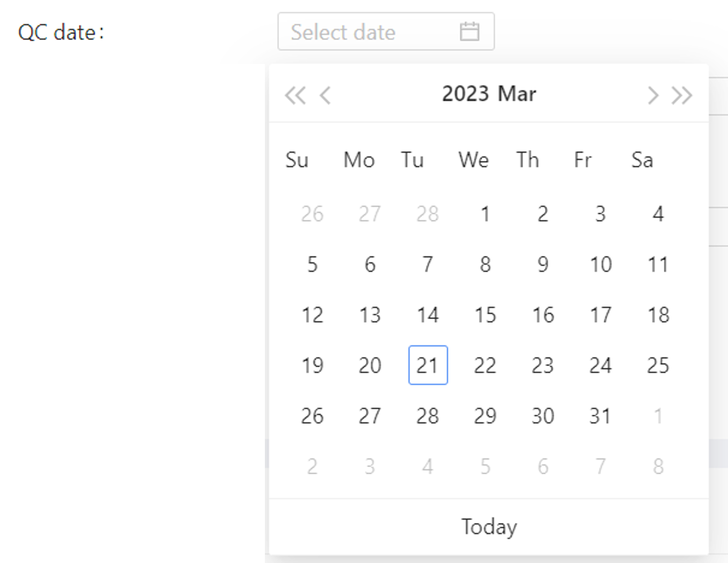This screenshot has height=563, width=728.
Task: Select Saturday March 25
Action: coord(658,365)
